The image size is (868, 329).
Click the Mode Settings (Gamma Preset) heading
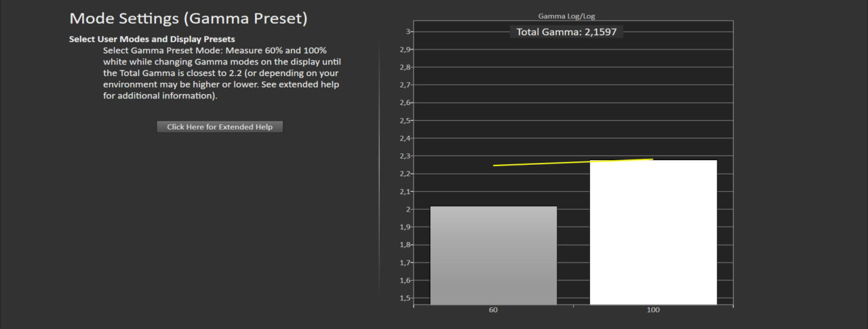coord(189,19)
